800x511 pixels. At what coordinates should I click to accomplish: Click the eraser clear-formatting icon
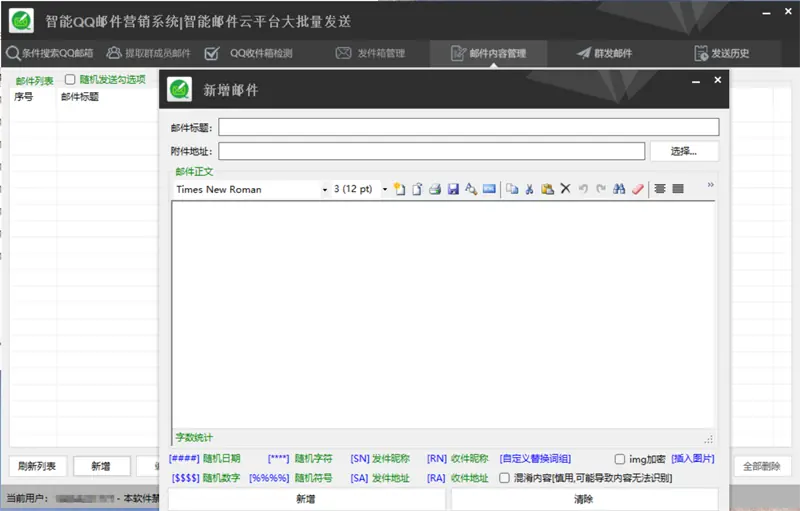pyautogui.click(x=637, y=189)
